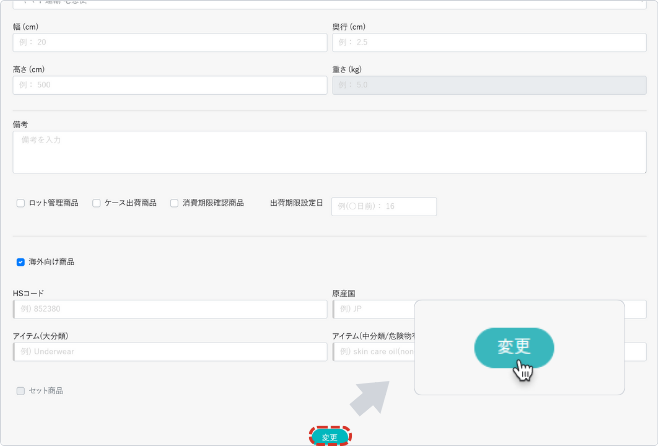This screenshot has height=446, width=660.
Task: Check the ケース出荷商品 checkbox
Action: 97,203
